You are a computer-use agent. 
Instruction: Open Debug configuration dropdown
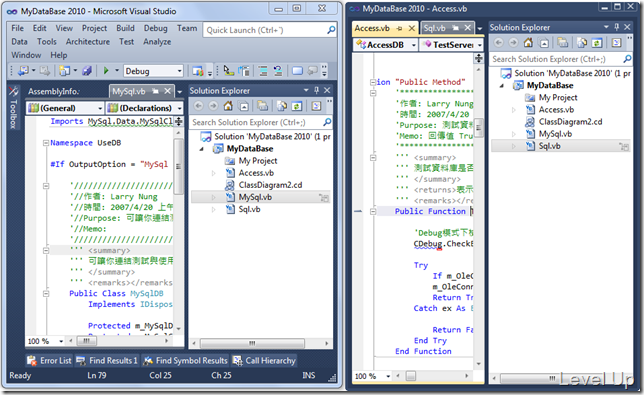coord(179,71)
